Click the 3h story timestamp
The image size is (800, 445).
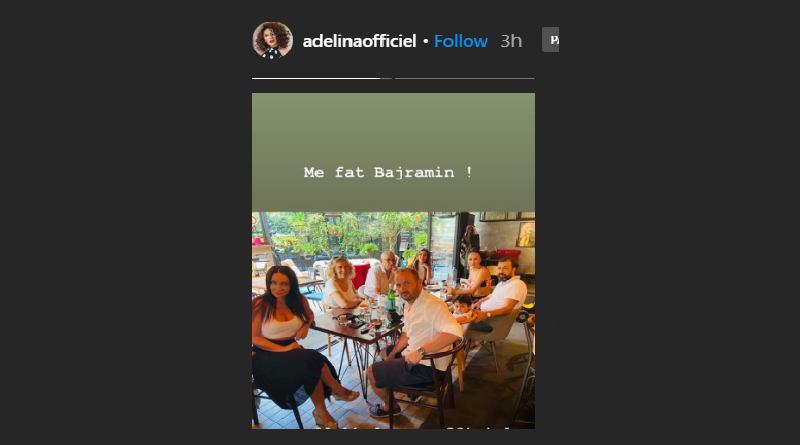[511, 41]
